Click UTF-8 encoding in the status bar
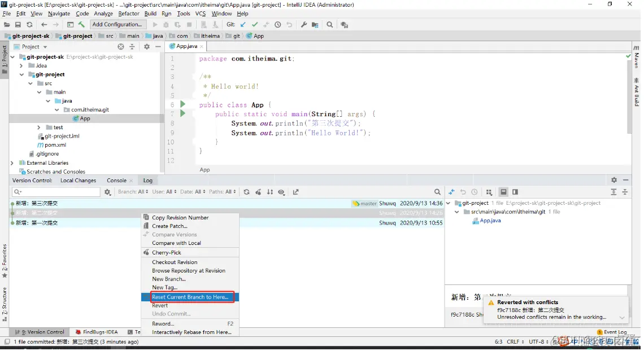Screen dimensions: 644x351 pyautogui.click(x=539, y=342)
